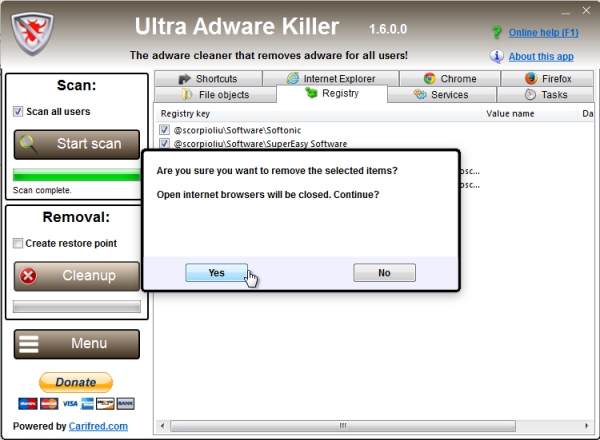Viewport: 600px width, 440px height.
Task: Click the green scan progress bar
Action: 77,175
